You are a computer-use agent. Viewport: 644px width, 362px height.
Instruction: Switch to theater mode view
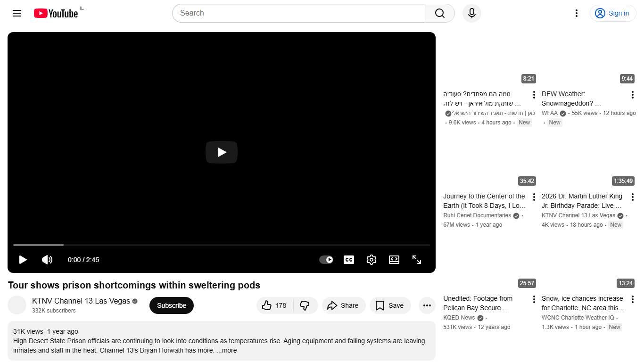[394, 260]
